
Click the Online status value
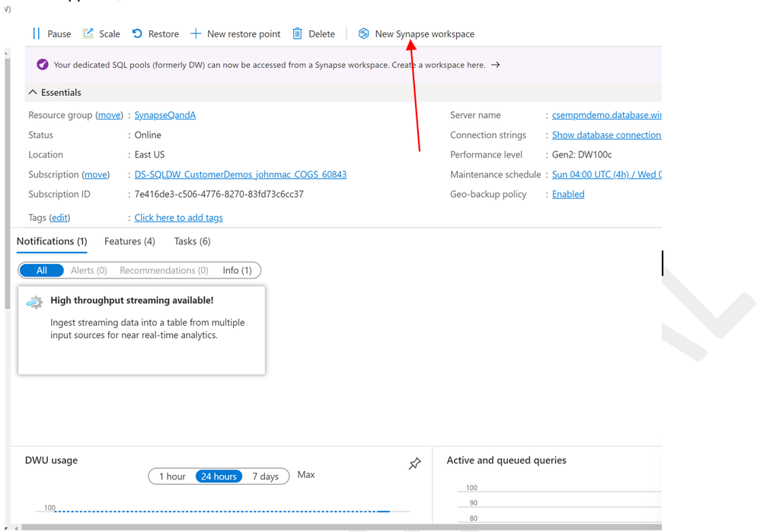[148, 135]
